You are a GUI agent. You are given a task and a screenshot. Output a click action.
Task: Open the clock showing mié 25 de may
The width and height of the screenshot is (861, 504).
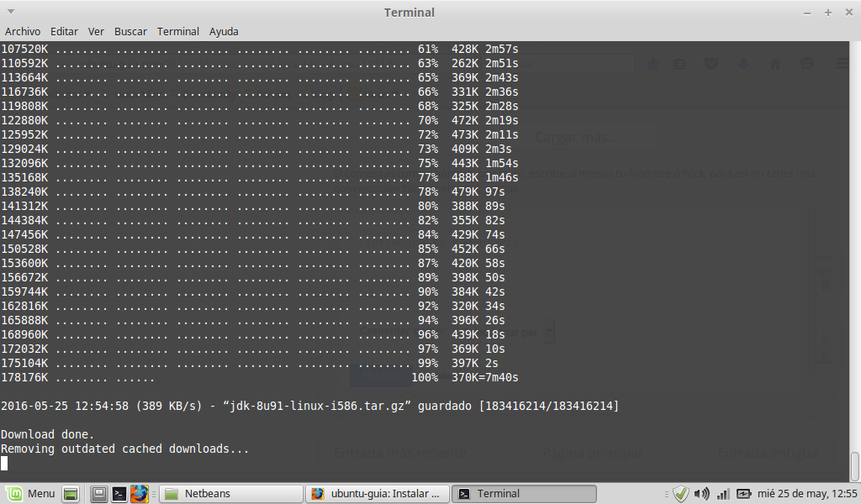pos(808,493)
